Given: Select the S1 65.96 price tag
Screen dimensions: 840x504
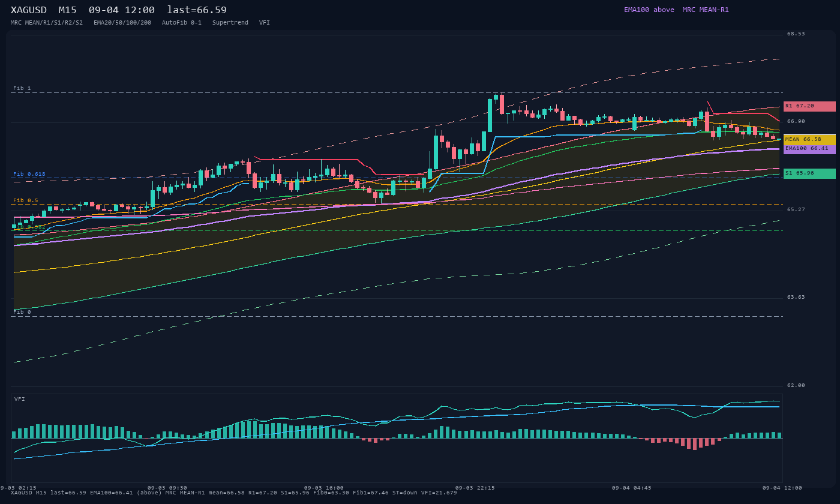Looking at the screenshot, I should [809, 173].
